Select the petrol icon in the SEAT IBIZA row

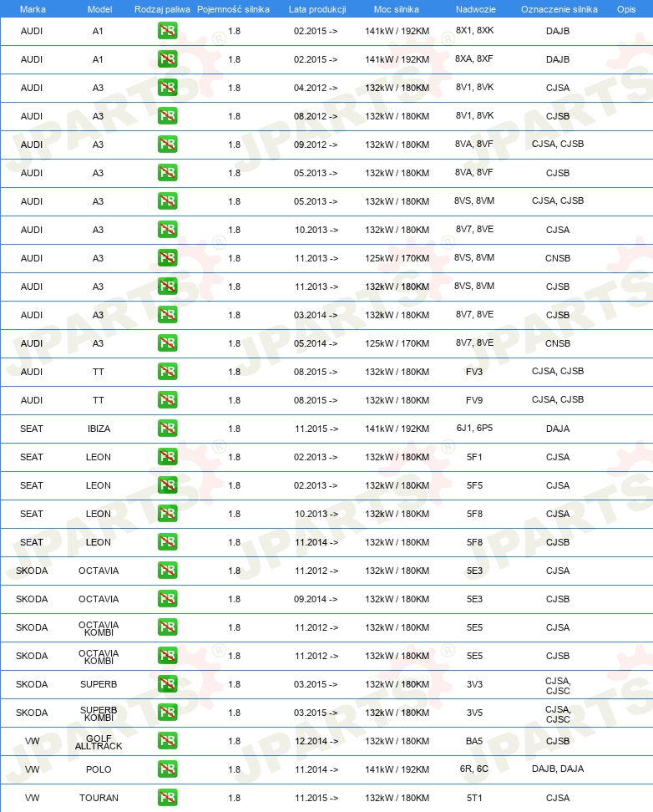[x=167, y=429]
